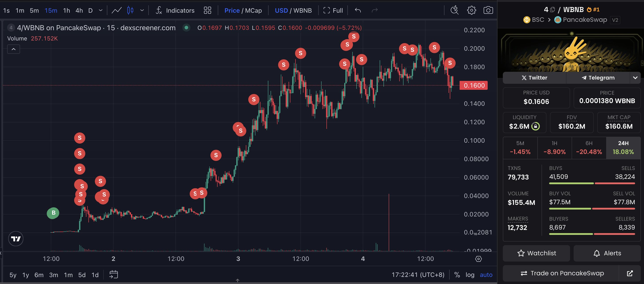644x284 pixels.
Task: Expand the time interval dropdown arrow
Action: point(100,10)
